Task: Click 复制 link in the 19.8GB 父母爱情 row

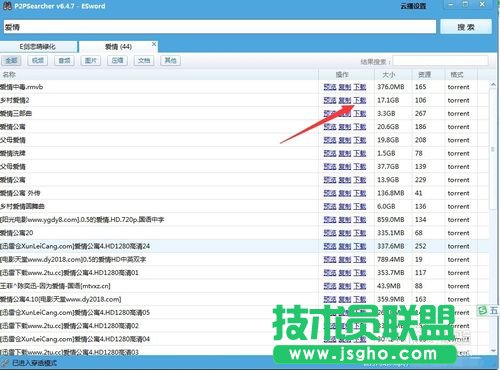Action: click(345, 140)
